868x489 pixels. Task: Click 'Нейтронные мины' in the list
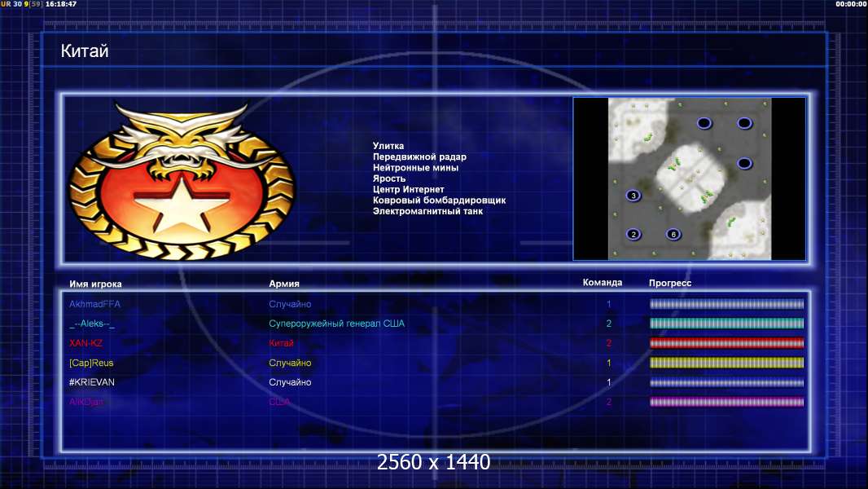click(x=415, y=168)
